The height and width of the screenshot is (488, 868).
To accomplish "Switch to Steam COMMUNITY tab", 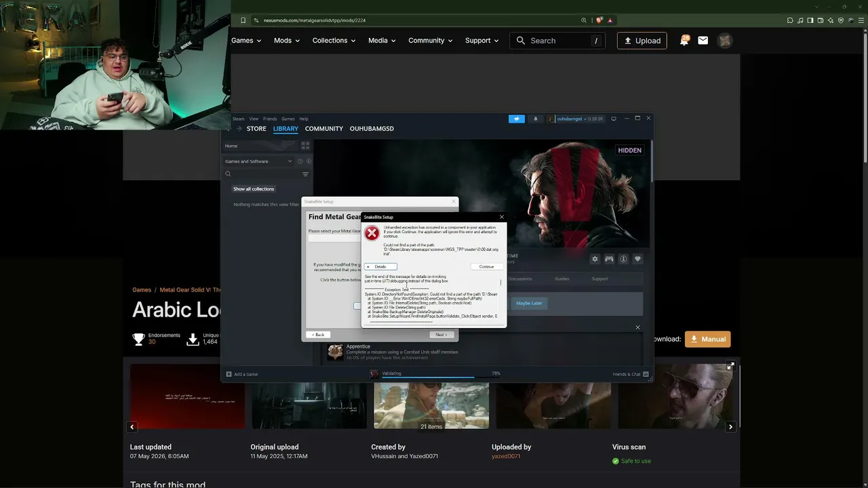I will pyautogui.click(x=324, y=129).
